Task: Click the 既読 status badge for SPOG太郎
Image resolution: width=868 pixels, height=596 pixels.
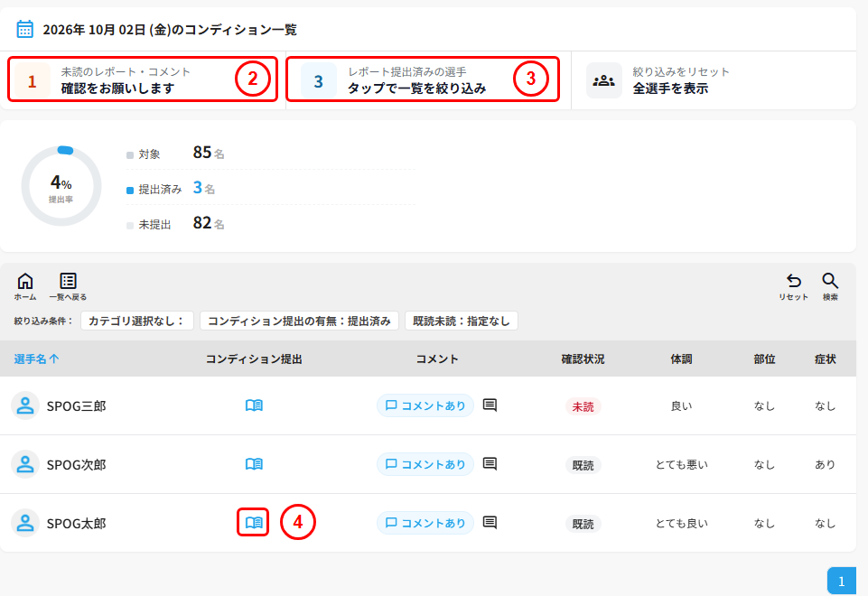Action: tap(583, 524)
